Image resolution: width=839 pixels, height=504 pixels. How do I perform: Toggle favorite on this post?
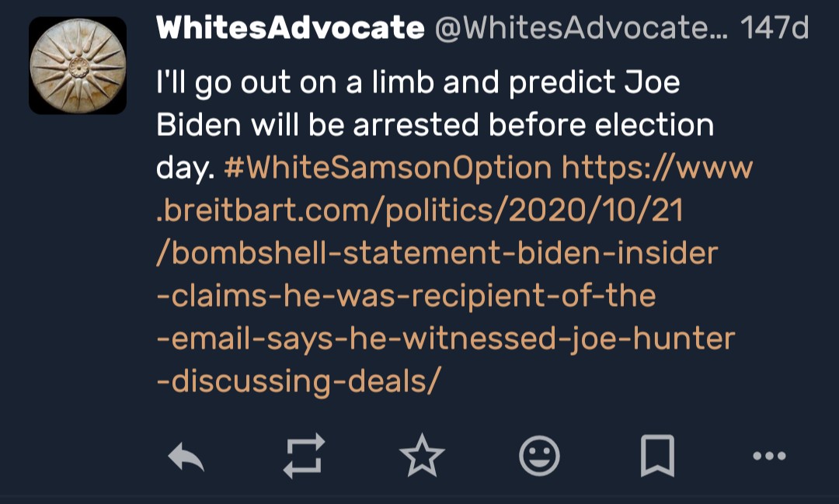(x=422, y=456)
